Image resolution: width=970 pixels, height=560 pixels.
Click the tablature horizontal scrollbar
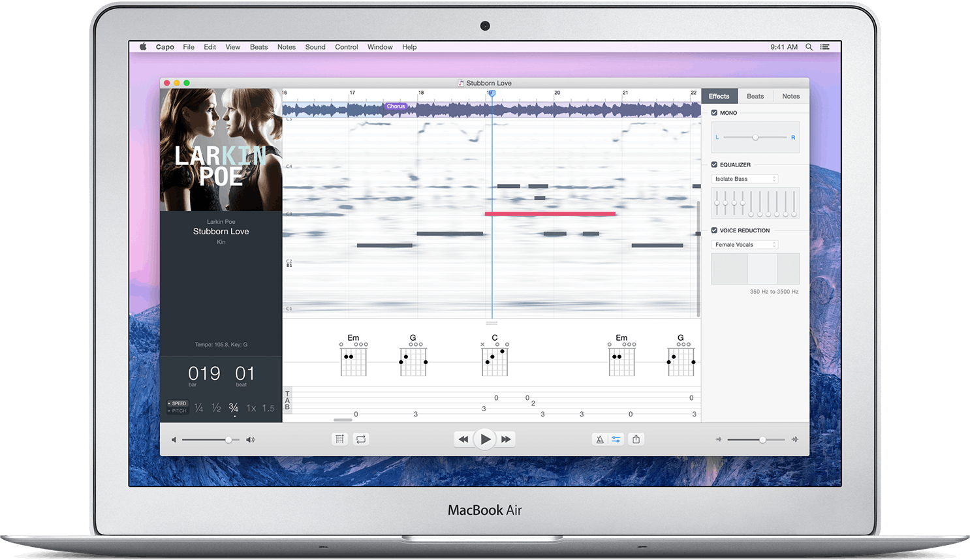[x=343, y=420]
